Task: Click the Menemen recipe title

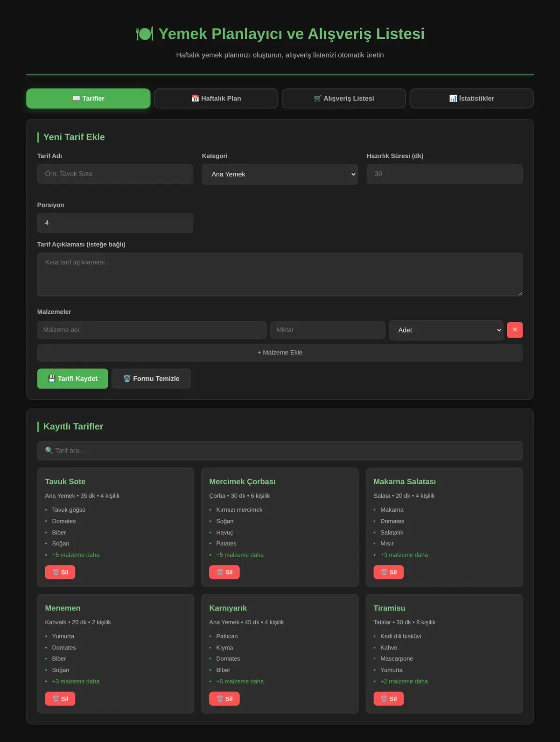Action: click(63, 608)
